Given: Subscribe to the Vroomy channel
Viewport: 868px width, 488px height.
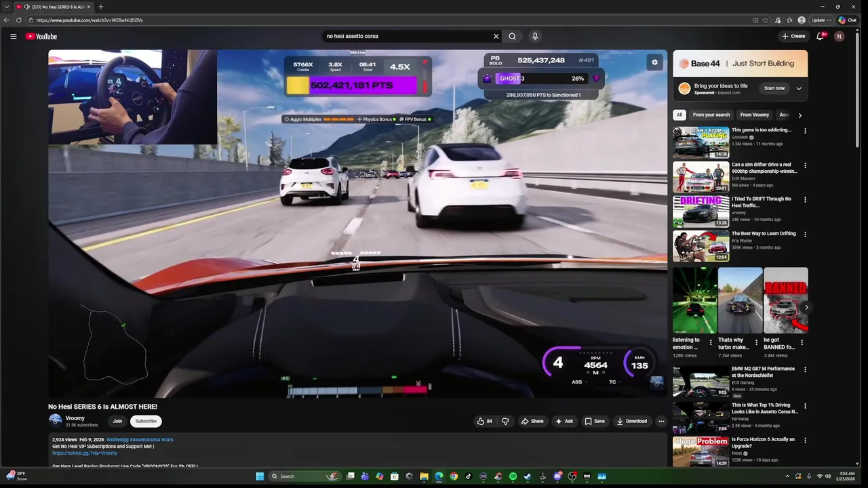Looking at the screenshot, I should click(x=146, y=421).
